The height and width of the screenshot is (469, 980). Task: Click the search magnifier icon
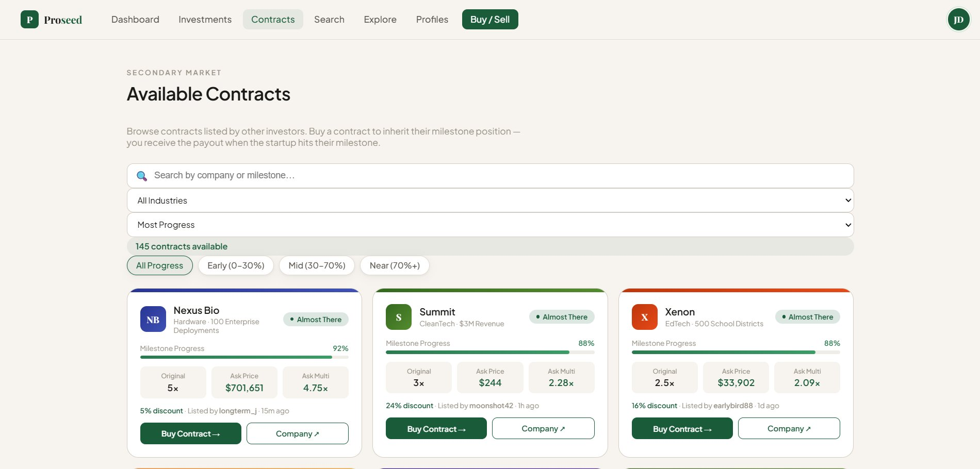coord(142,176)
